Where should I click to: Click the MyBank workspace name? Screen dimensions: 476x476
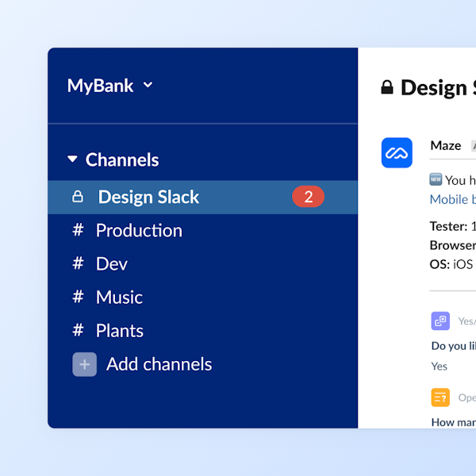coord(100,86)
